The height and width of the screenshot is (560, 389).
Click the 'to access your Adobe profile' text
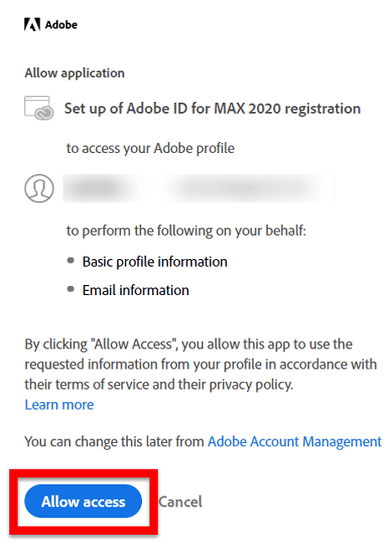[150, 148]
